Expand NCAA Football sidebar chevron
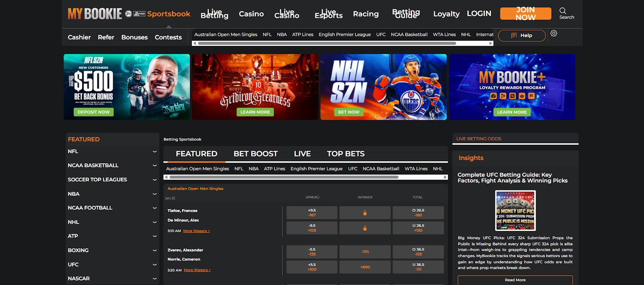The height and width of the screenshot is (285, 644). 155,208
